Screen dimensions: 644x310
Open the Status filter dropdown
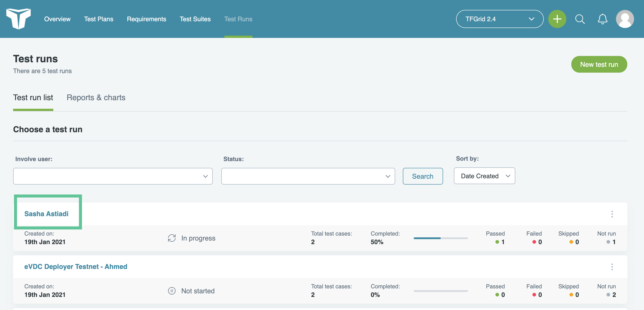click(x=308, y=176)
